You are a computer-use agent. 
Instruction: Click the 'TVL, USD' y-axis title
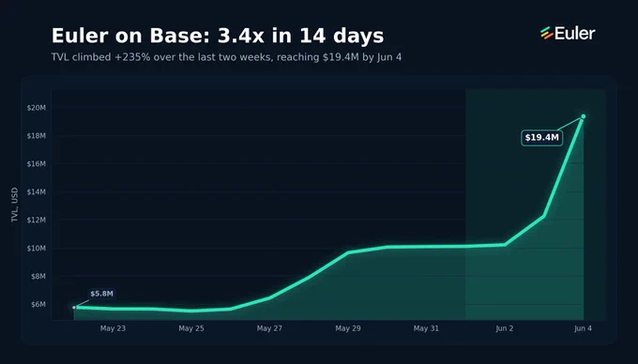15,205
